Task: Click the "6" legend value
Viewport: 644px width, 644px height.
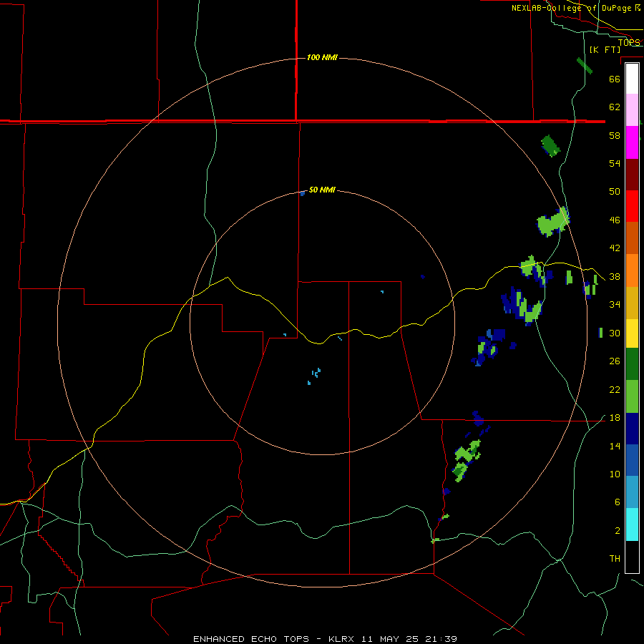Action: [x=617, y=502]
